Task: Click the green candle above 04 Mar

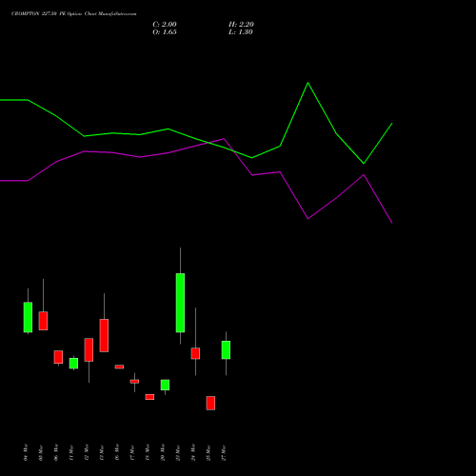Action: click(x=28, y=317)
